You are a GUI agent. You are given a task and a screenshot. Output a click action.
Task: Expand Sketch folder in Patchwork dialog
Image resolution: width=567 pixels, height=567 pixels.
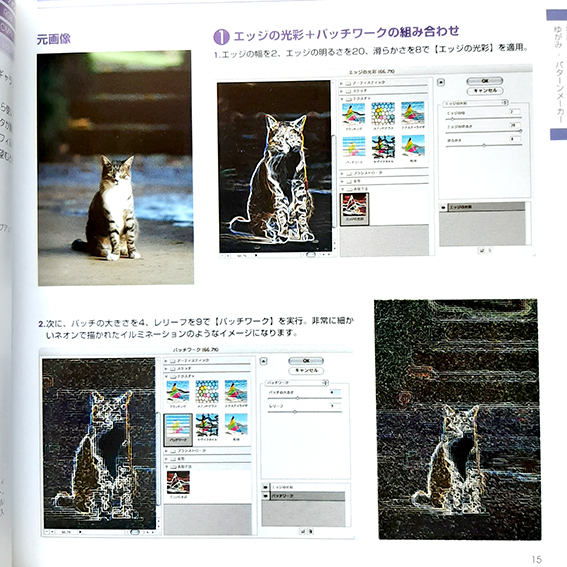(x=166, y=368)
